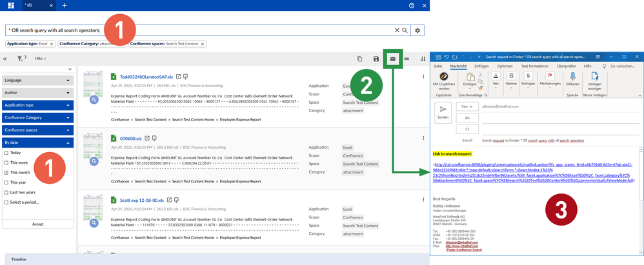This screenshot has width=644, height=265.
Task: Open the help question mark icon
Action: [x=411, y=5]
